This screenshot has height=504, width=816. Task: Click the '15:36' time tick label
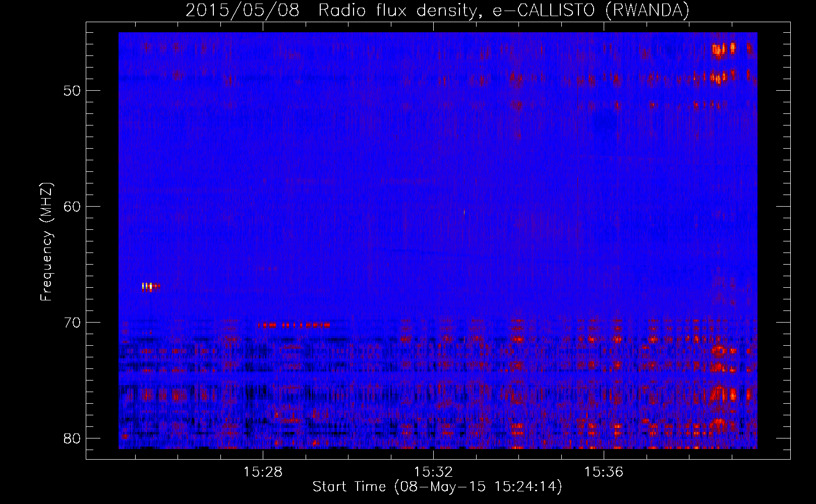[604, 472]
